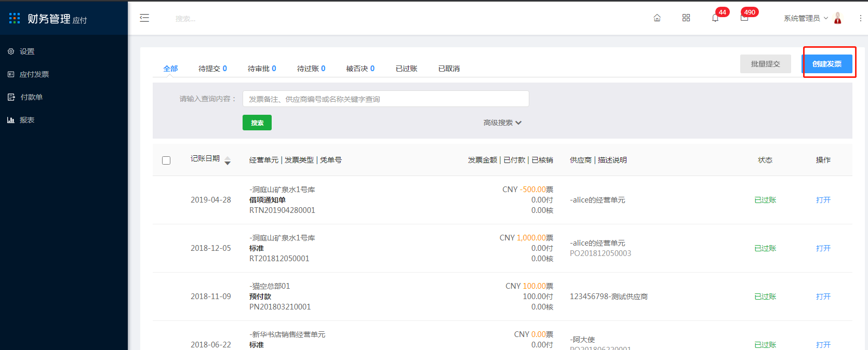Switch to the 已过账 tab

point(407,69)
